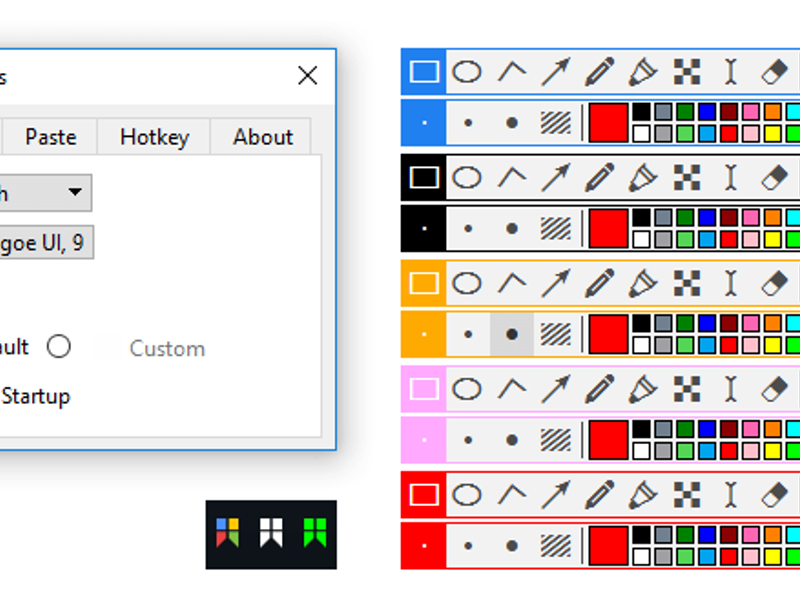The image size is (800, 600).
Task: Choose large dot size in blue toolbar
Action: click(512, 122)
